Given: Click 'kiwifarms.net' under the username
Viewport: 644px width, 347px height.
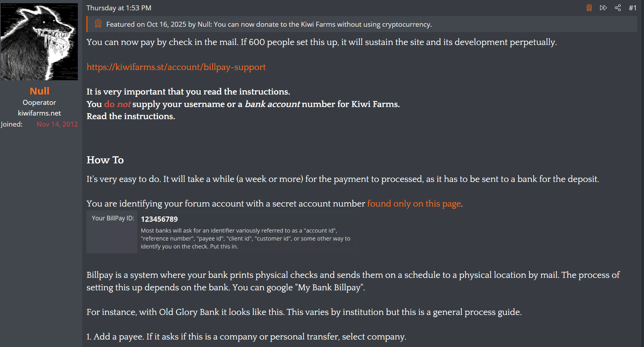Looking at the screenshot, I should [x=39, y=113].
